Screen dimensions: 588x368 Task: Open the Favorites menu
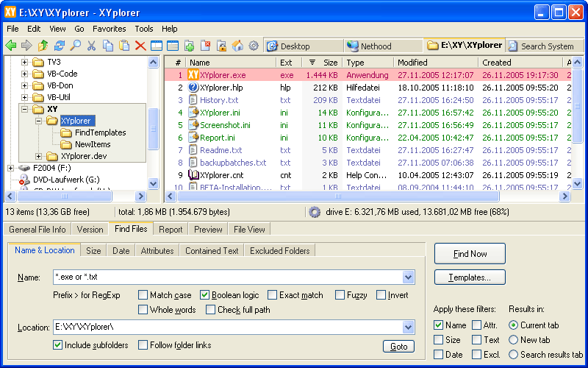[x=109, y=29]
